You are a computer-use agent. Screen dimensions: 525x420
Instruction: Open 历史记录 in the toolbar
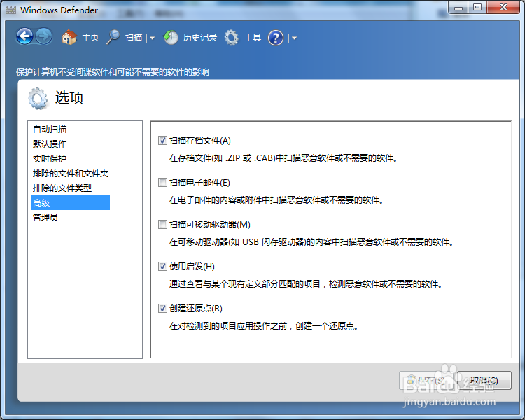[x=200, y=38]
